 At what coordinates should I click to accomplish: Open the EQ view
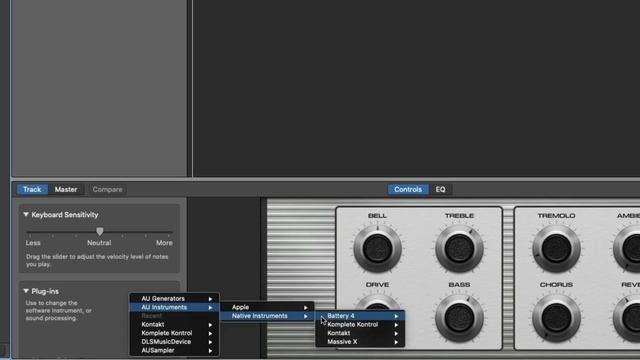coord(440,189)
